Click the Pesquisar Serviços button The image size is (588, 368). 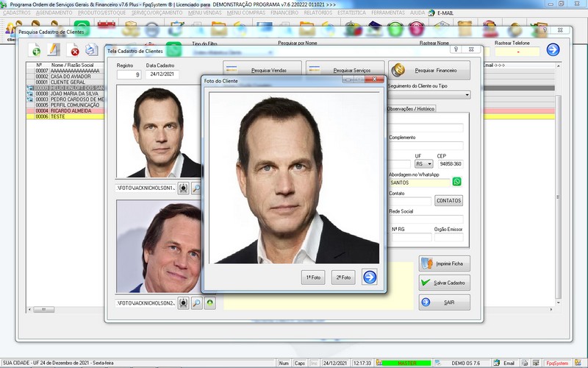pos(345,70)
